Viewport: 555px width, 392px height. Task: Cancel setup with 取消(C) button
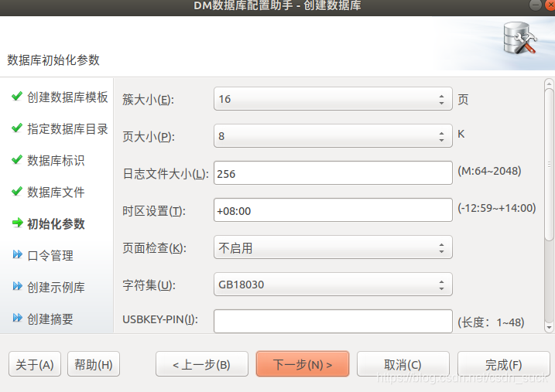pos(403,364)
